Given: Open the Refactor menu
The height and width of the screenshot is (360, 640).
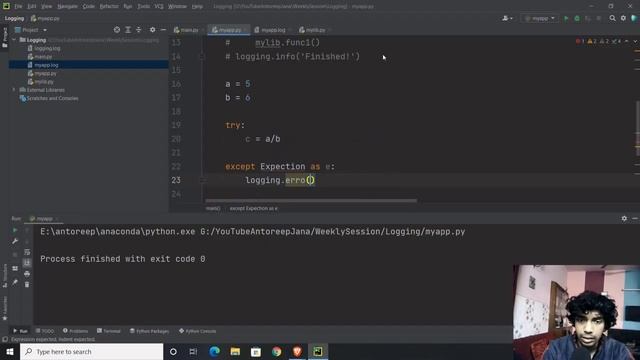Looking at the screenshot, I should (x=109, y=7).
